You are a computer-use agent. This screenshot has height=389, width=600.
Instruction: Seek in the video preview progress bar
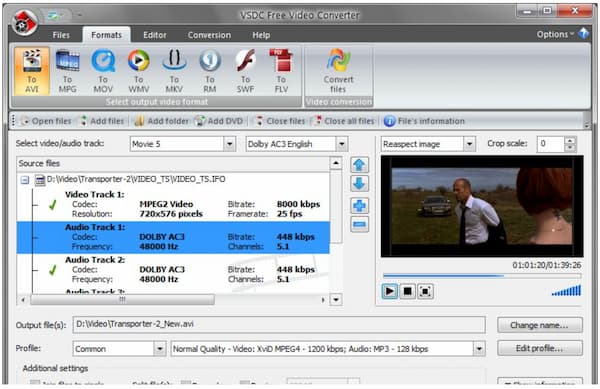482,275
